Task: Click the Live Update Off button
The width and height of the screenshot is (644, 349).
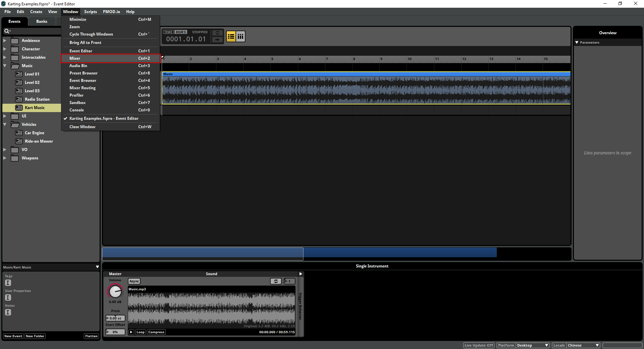Action: tap(478, 345)
